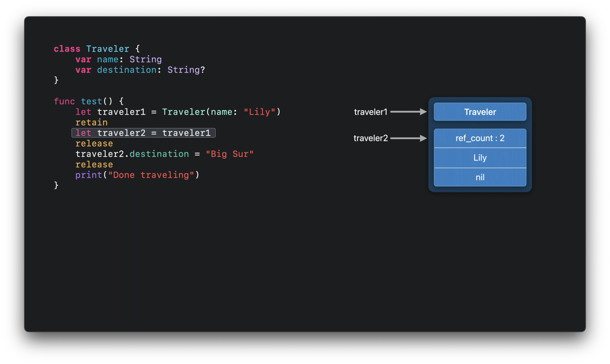
Task: Click the first release keyword
Action: point(94,144)
